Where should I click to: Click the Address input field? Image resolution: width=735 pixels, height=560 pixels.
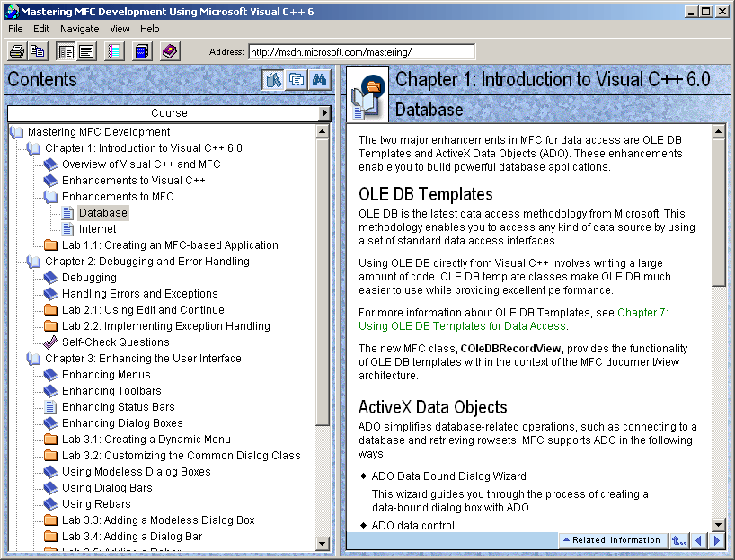pos(362,51)
